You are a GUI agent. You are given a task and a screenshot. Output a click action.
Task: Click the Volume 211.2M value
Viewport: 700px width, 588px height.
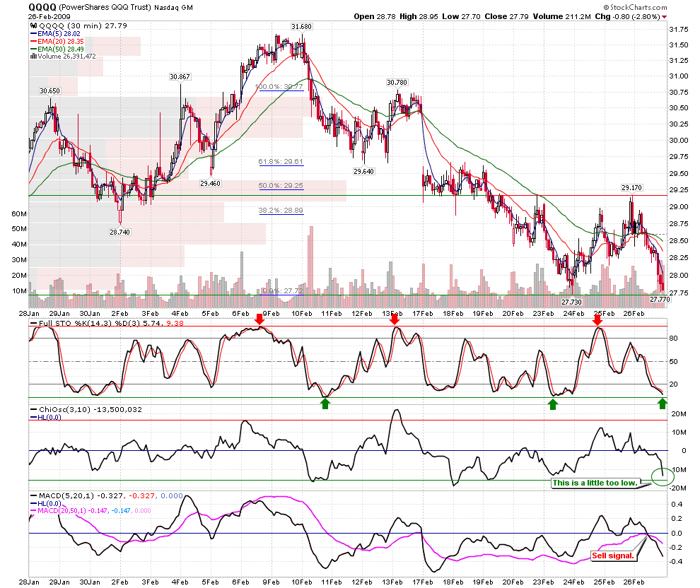tap(561, 16)
